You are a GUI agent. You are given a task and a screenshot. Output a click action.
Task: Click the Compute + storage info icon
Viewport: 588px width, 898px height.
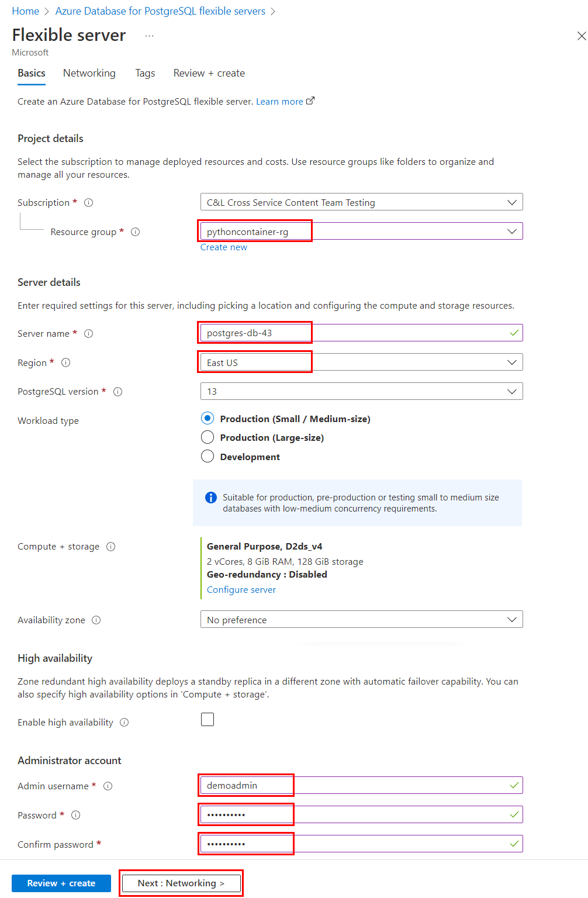110,546
